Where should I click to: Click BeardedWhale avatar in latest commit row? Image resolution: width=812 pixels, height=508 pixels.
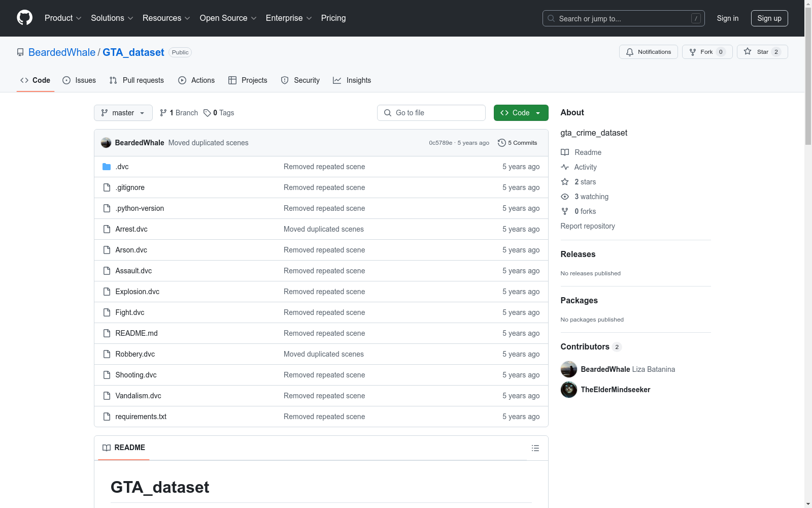tap(106, 143)
